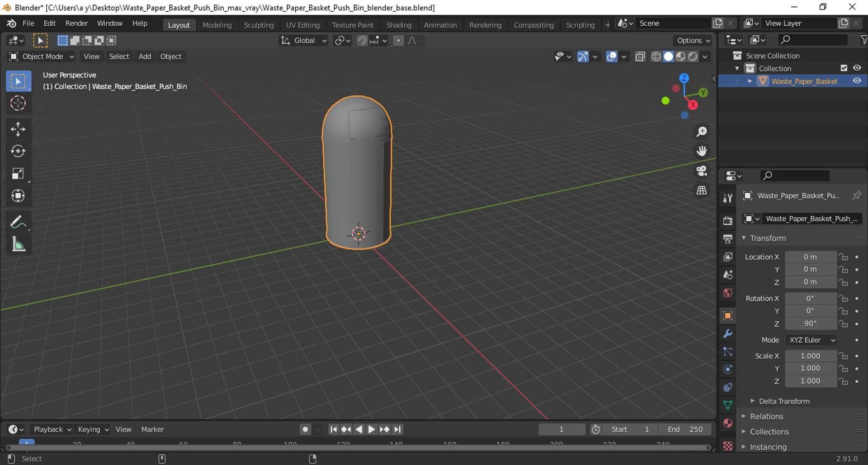Click the current frame number field
Image resolution: width=868 pixels, height=465 pixels.
click(x=561, y=429)
